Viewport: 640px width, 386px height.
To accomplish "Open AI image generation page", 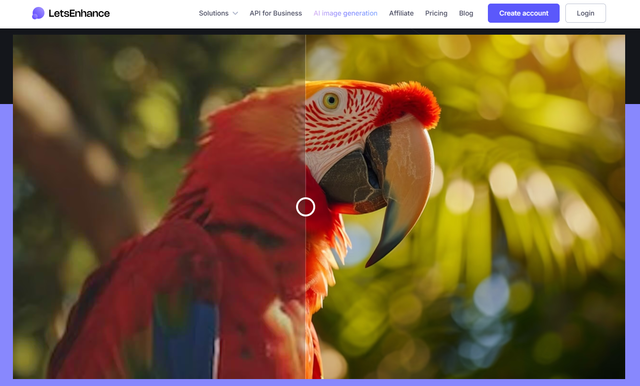I will click(x=345, y=13).
